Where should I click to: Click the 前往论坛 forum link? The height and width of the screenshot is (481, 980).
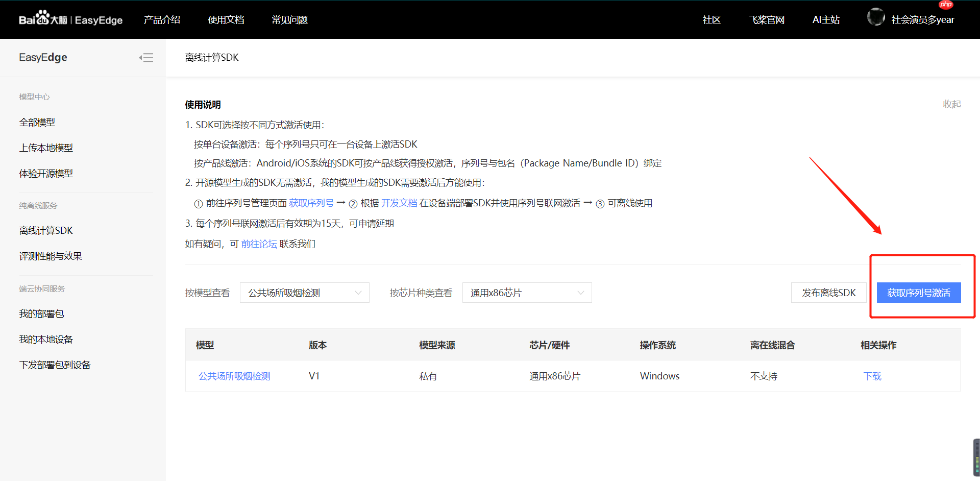259,244
